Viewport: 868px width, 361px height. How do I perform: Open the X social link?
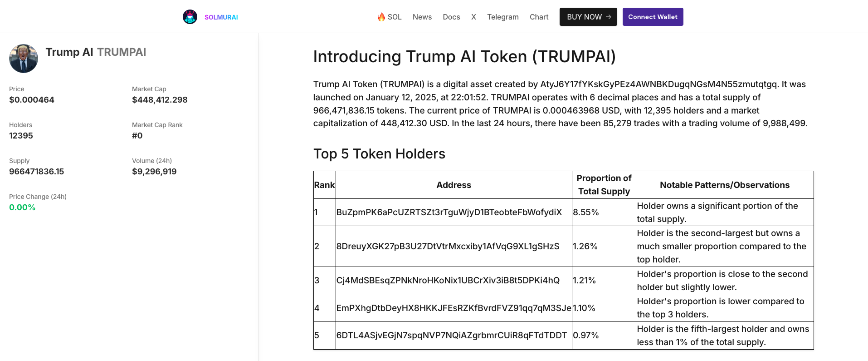click(x=473, y=17)
